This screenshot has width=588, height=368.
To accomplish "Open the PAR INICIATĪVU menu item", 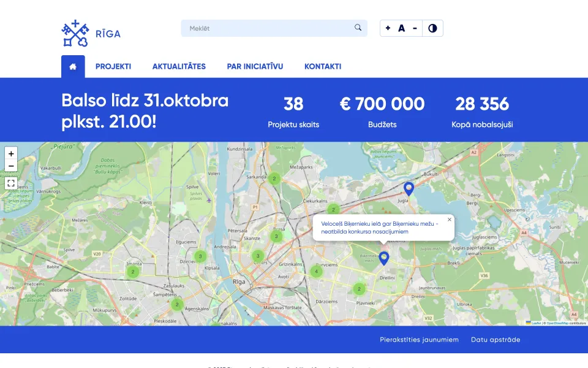I will pyautogui.click(x=255, y=66).
